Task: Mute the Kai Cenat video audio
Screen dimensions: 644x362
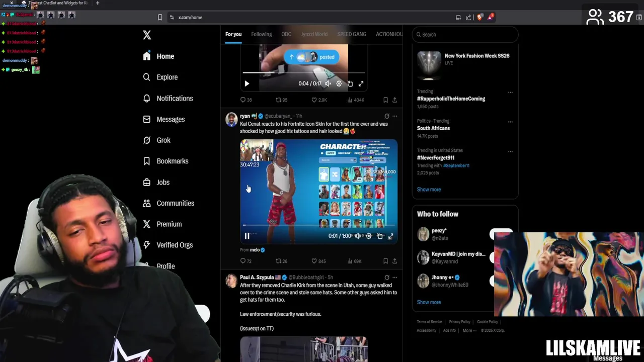Action: click(x=358, y=236)
